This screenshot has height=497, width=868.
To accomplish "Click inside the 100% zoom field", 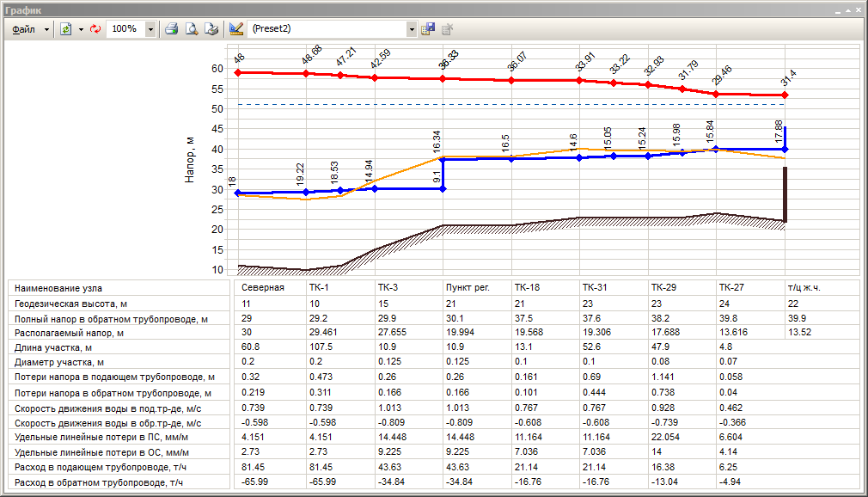I will point(125,28).
